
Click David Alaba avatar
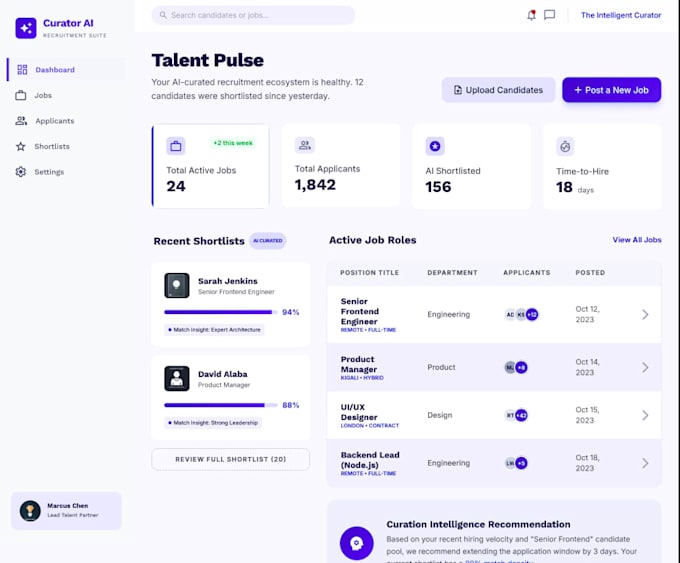[177, 378]
